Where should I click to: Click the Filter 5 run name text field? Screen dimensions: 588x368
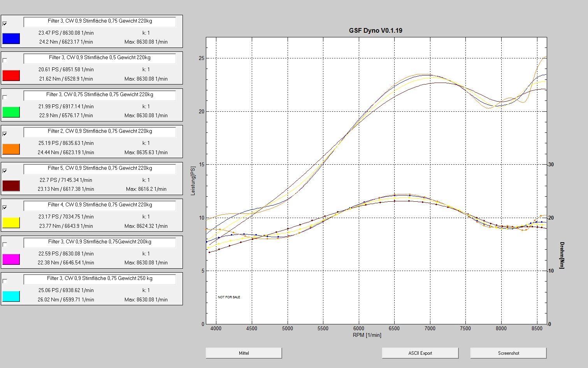(100, 169)
